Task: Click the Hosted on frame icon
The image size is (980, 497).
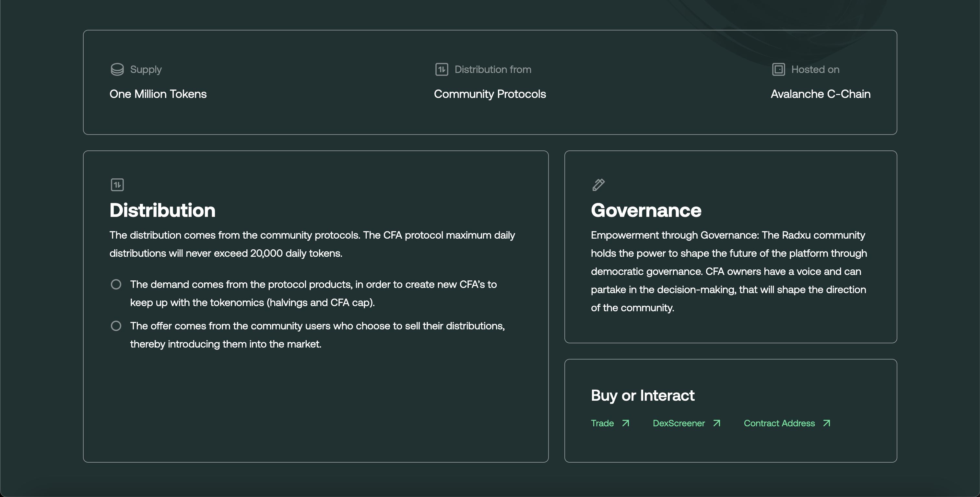Action: click(778, 69)
